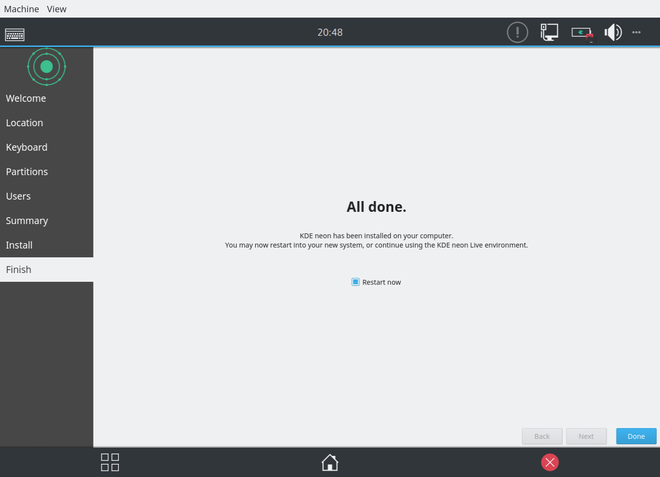Image resolution: width=660 pixels, height=477 pixels.
Task: Click the notifications exclamation icon
Action: [516, 32]
